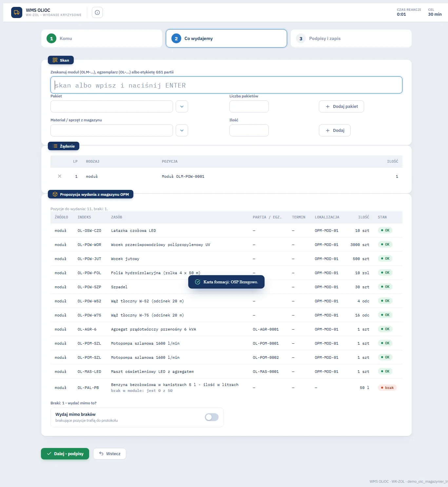Select step 2 Co wydajemy

point(226,38)
